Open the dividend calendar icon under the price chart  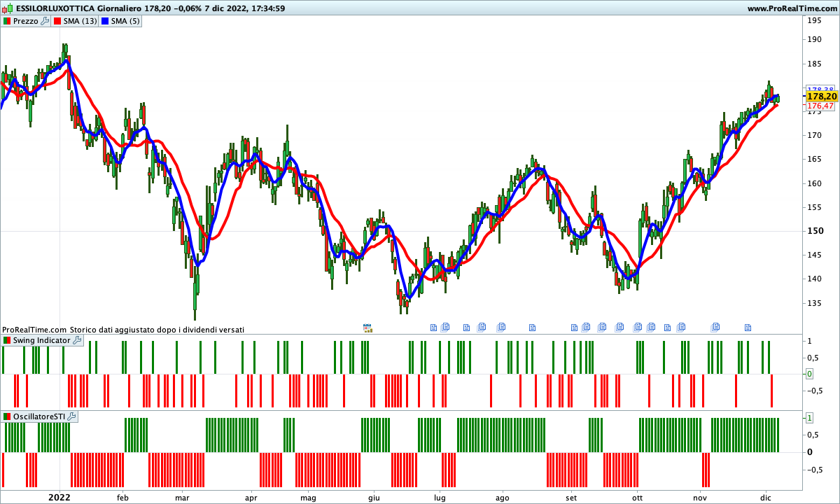(x=367, y=327)
